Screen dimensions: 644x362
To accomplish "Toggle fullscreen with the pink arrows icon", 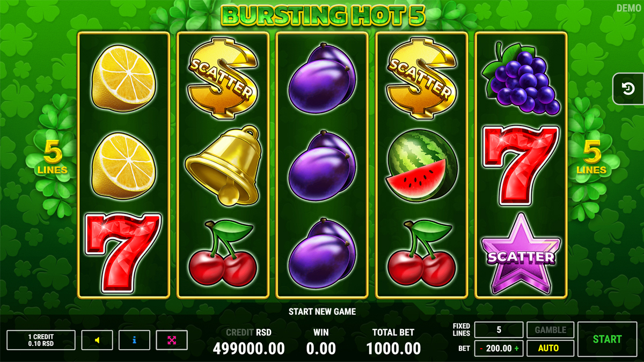I will point(172,340).
